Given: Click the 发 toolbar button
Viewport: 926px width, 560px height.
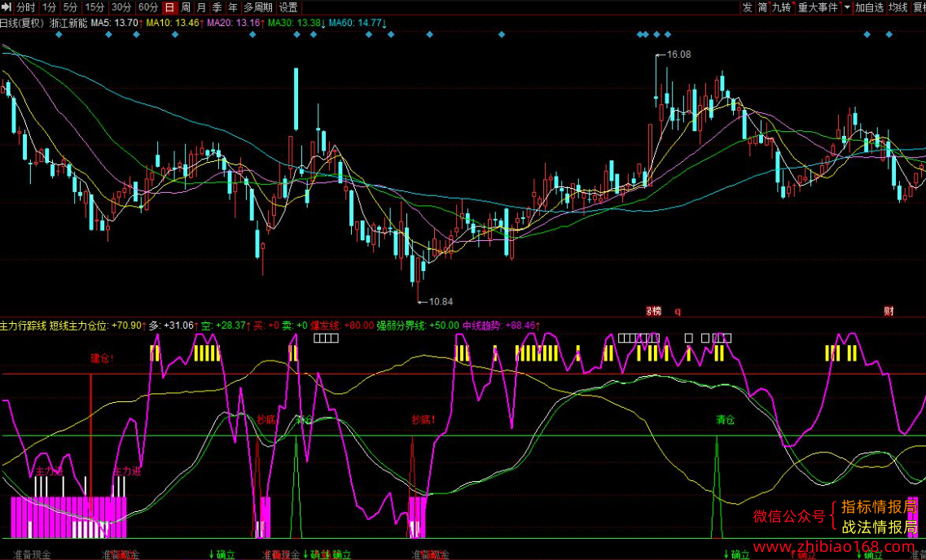Looking at the screenshot, I should (747, 7).
